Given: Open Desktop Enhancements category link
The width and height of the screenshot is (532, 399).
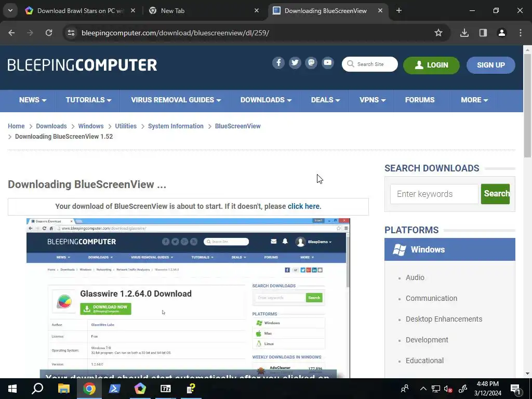Looking at the screenshot, I should click(444, 320).
